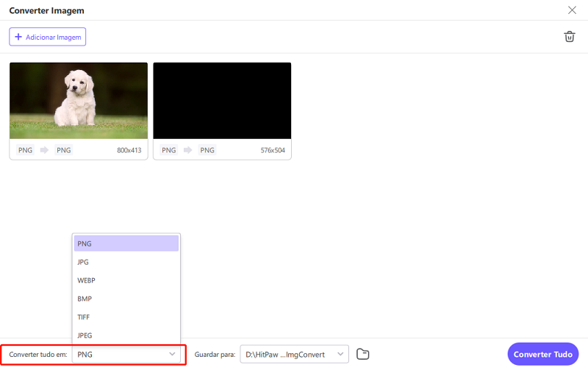
Task: Open the output folder browse icon
Action: click(x=362, y=354)
